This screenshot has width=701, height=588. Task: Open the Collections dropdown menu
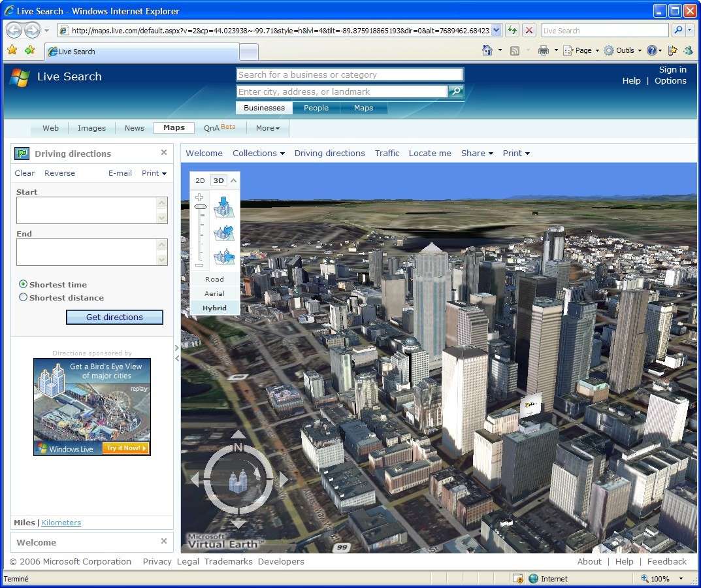(x=259, y=154)
